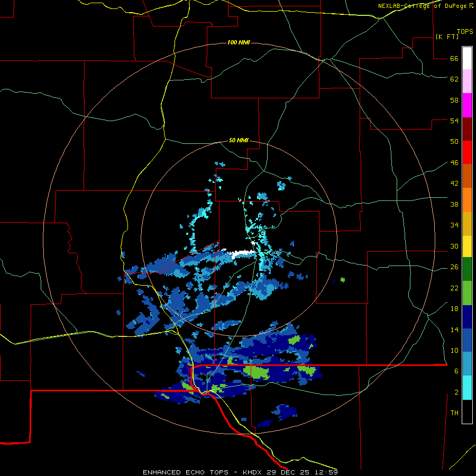Click the white color swatch at legend top

point(467,58)
